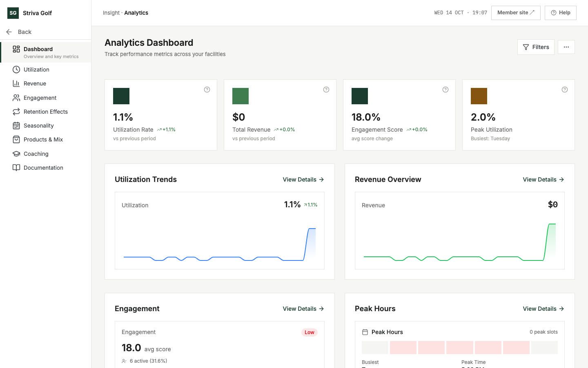Open help tooltip on Utilization Rate card
This screenshot has width=588, height=368.
pyautogui.click(x=207, y=90)
